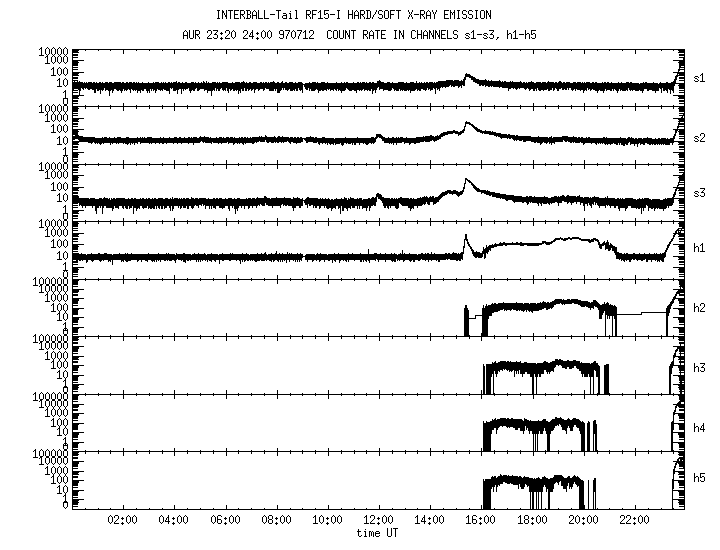Click the 20:00 time axis tick label
The image size is (720, 550).
tap(584, 521)
